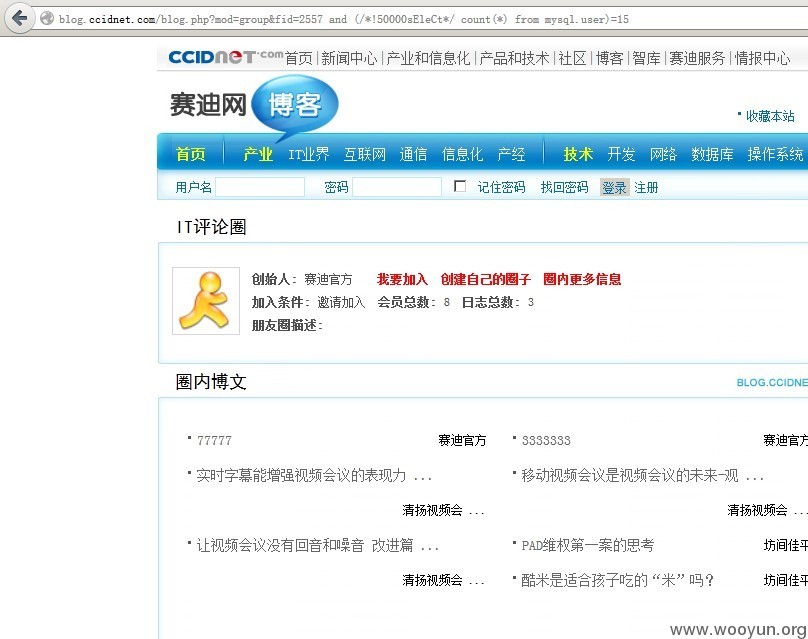Select 信息化 in blue navigation bar
This screenshot has width=808, height=639.
click(x=462, y=154)
